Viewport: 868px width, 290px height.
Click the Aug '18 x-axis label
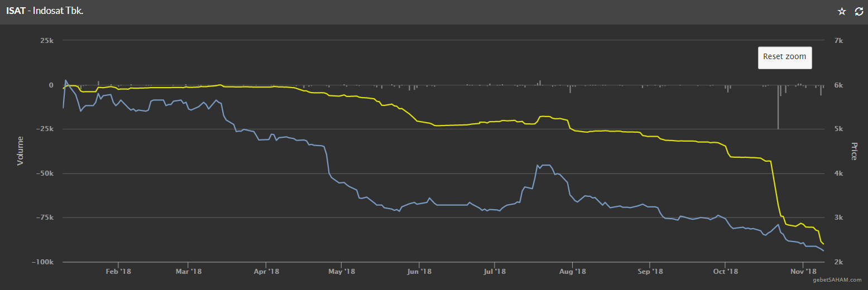[572, 272]
